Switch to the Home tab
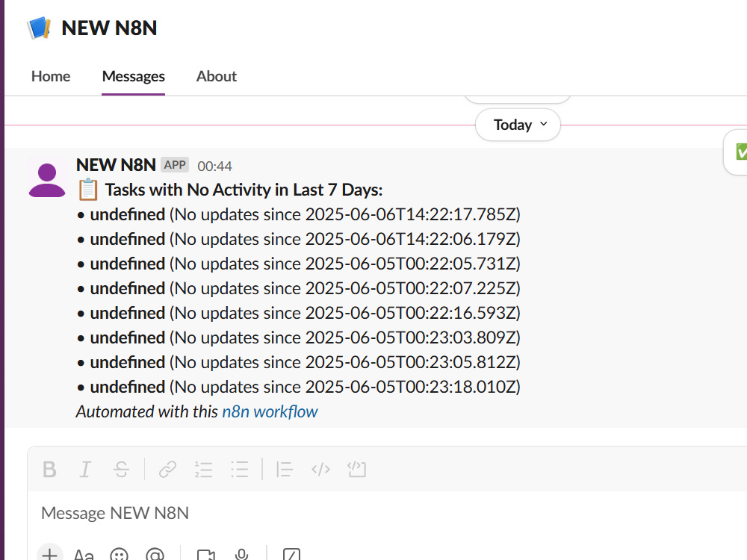The height and width of the screenshot is (560, 747). point(51,76)
